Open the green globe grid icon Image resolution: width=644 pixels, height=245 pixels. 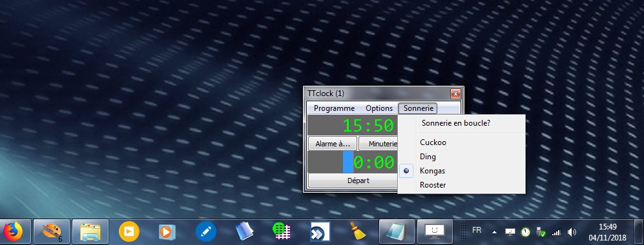pos(282,232)
